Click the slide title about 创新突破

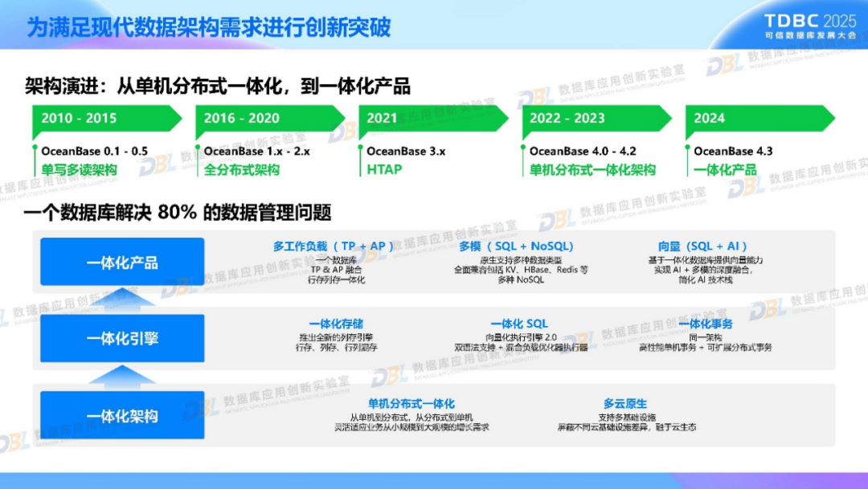pos(209,26)
